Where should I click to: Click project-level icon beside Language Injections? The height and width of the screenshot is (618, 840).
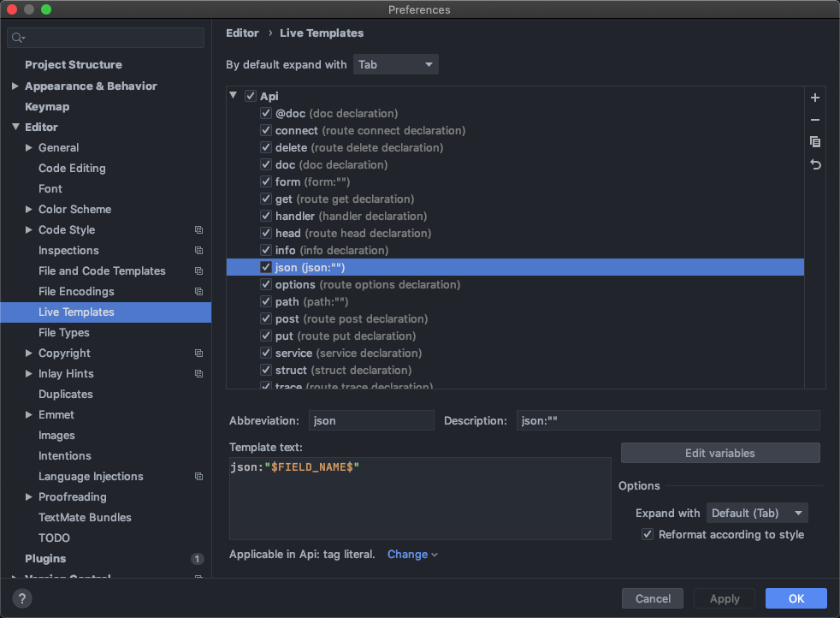pos(198,477)
